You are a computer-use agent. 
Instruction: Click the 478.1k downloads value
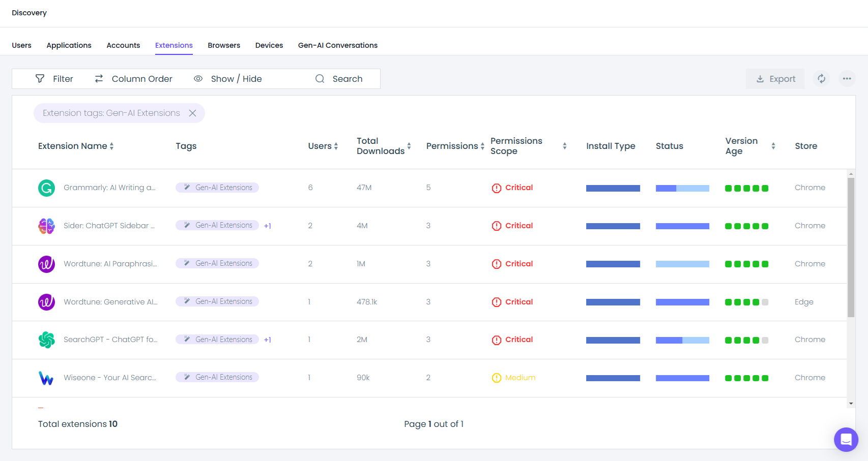pyautogui.click(x=367, y=302)
